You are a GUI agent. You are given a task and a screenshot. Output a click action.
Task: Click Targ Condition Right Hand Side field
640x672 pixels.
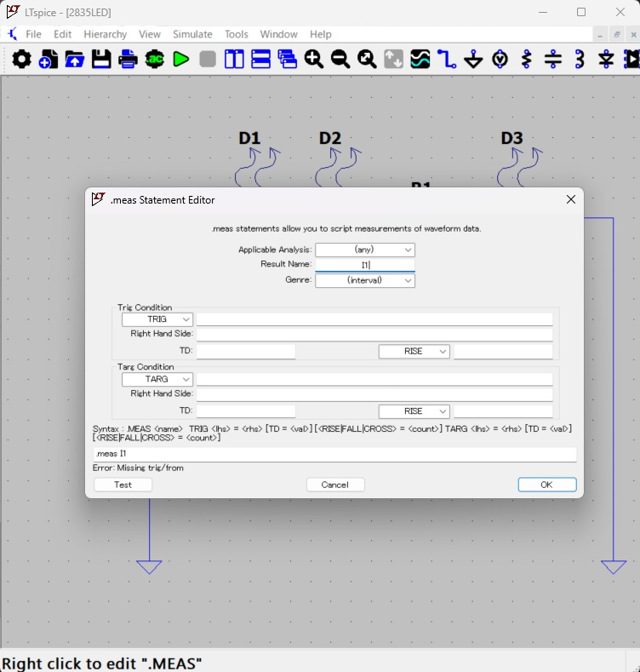point(374,394)
